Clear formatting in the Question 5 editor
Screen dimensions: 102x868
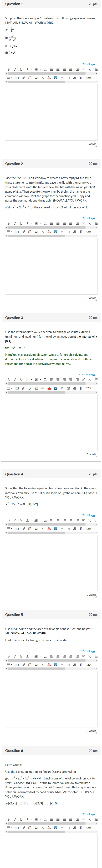pyautogui.click(x=45, y=647)
